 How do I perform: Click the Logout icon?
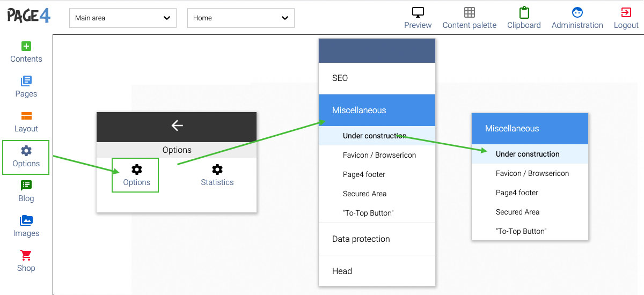point(626,12)
